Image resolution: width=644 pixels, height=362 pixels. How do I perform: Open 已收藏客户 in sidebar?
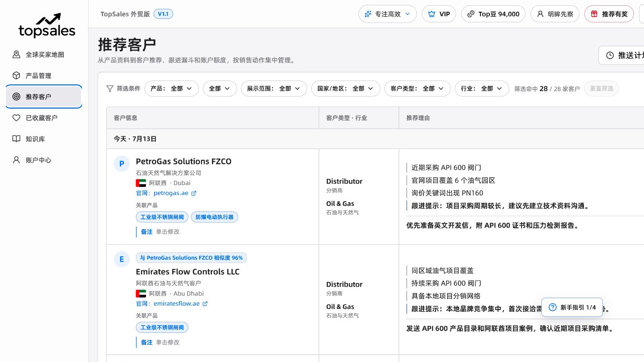[x=44, y=118]
